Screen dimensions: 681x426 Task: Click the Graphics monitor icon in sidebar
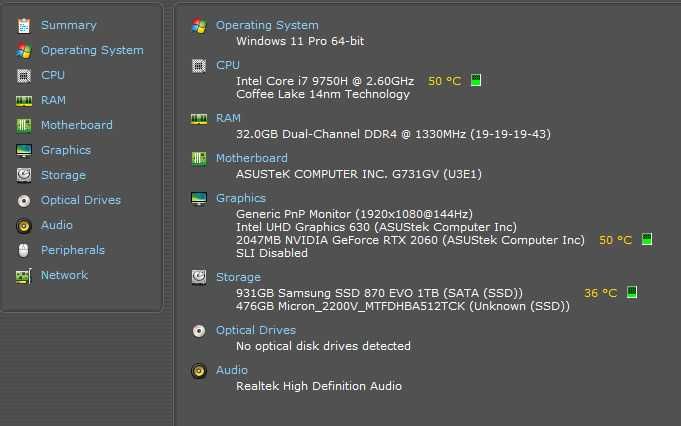[24, 151]
